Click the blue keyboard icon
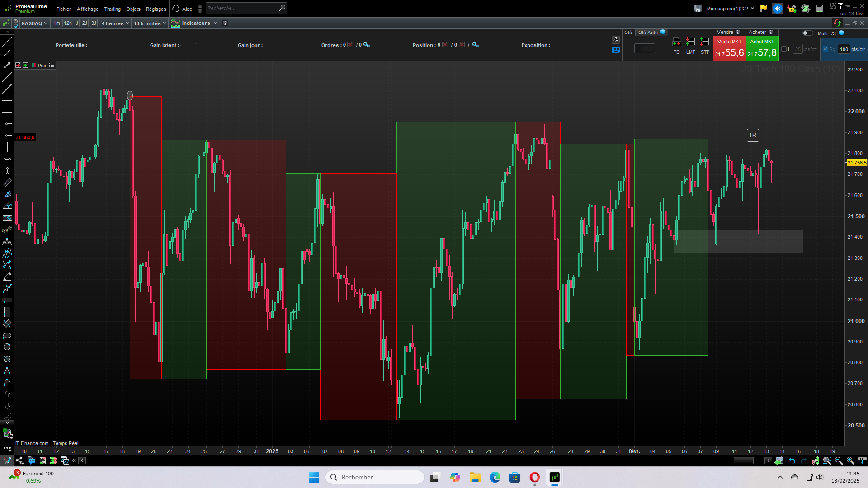 pyautogui.click(x=616, y=50)
